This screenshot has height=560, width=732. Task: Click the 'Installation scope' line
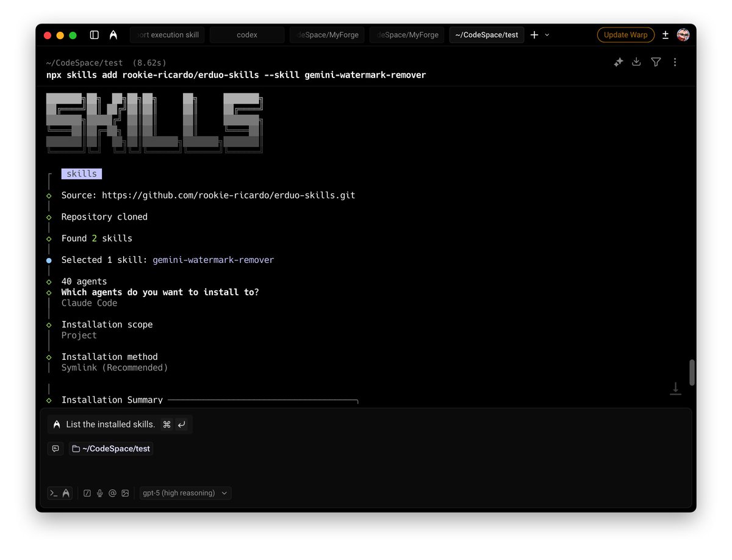[x=107, y=325]
